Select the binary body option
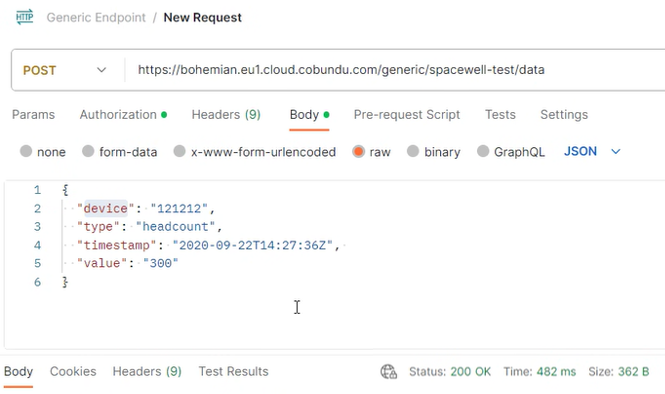Screen dimensions: 665x394 pyautogui.click(x=413, y=151)
